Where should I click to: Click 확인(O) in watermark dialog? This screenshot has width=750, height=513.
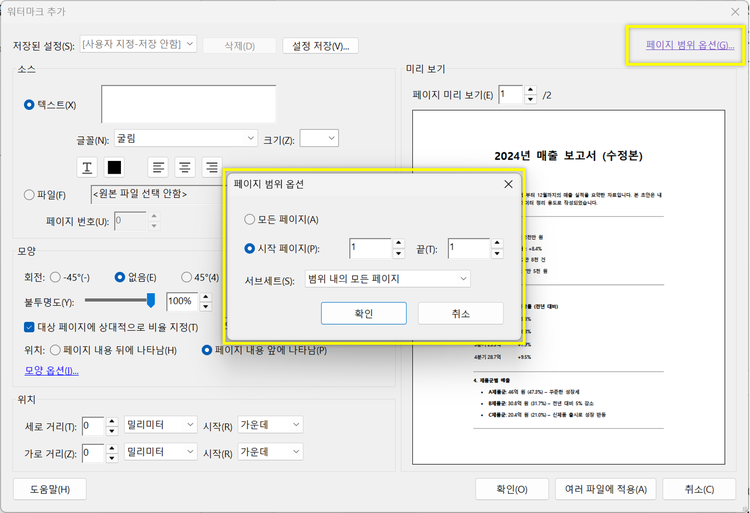[512, 489]
